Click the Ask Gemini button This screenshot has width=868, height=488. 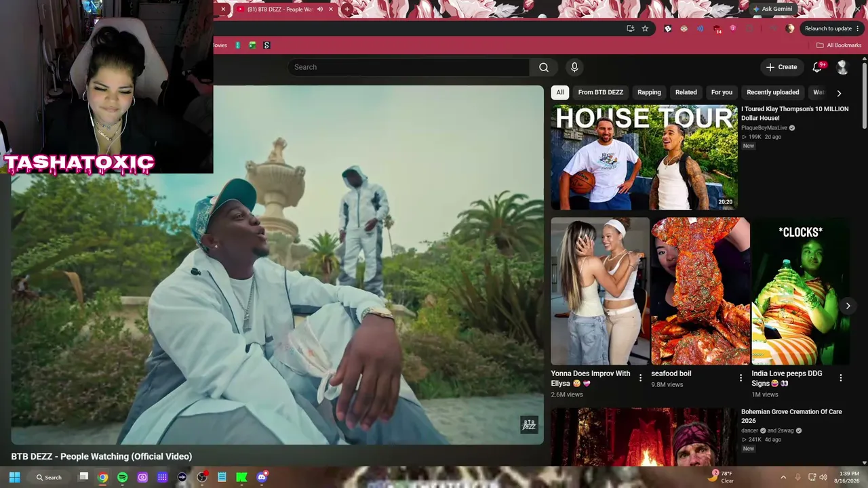coord(772,9)
